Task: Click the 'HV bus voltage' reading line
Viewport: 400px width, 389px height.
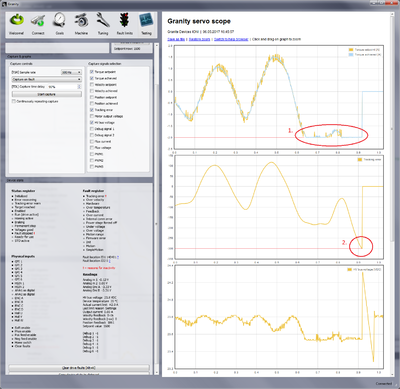Action: coord(99,297)
